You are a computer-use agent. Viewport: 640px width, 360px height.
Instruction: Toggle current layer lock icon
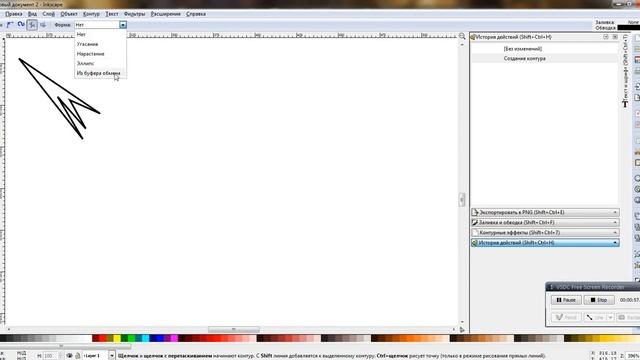(x=78, y=356)
